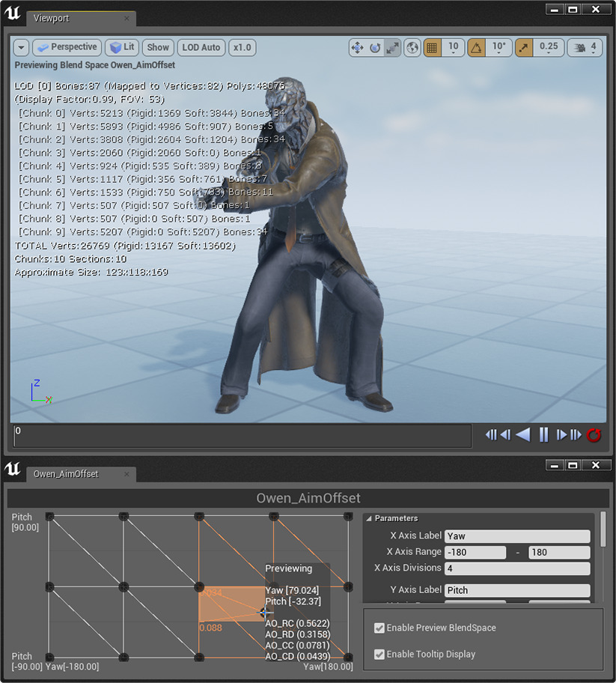Select the scale gizmo tool
This screenshot has width=616, height=683.
point(392,47)
